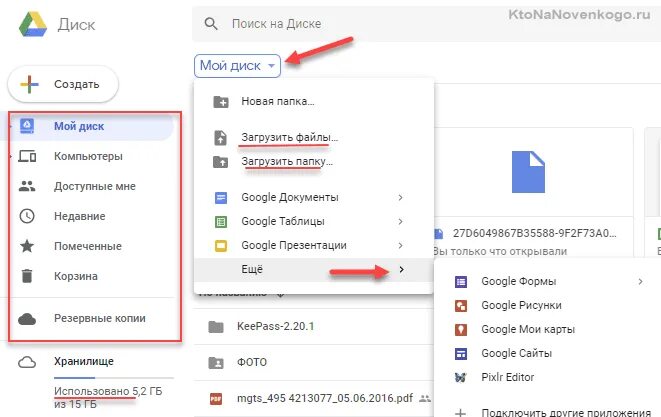Click the Резервные копии cloud icon
Image resolution: width=661 pixels, height=417 pixels.
click(x=27, y=319)
